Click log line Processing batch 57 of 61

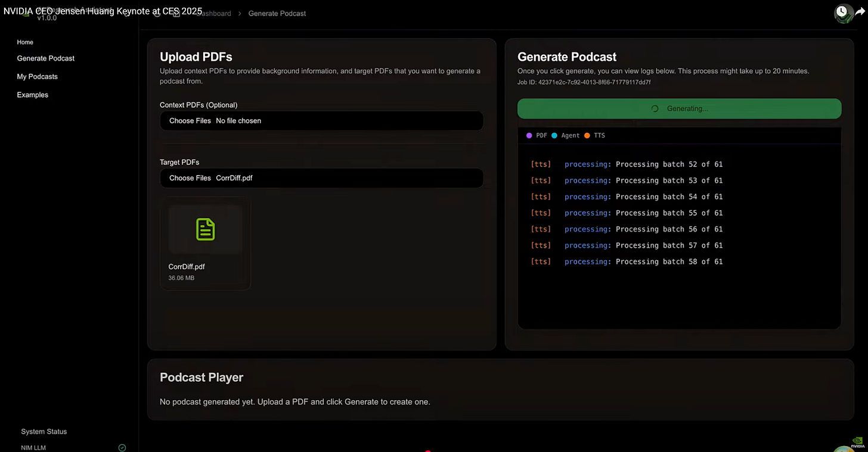pos(626,245)
